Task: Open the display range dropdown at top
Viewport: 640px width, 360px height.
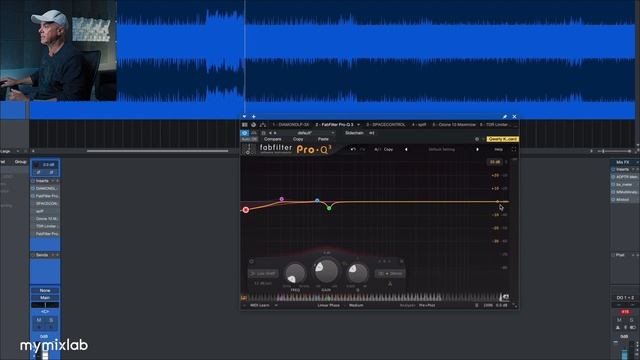Action: (x=495, y=162)
